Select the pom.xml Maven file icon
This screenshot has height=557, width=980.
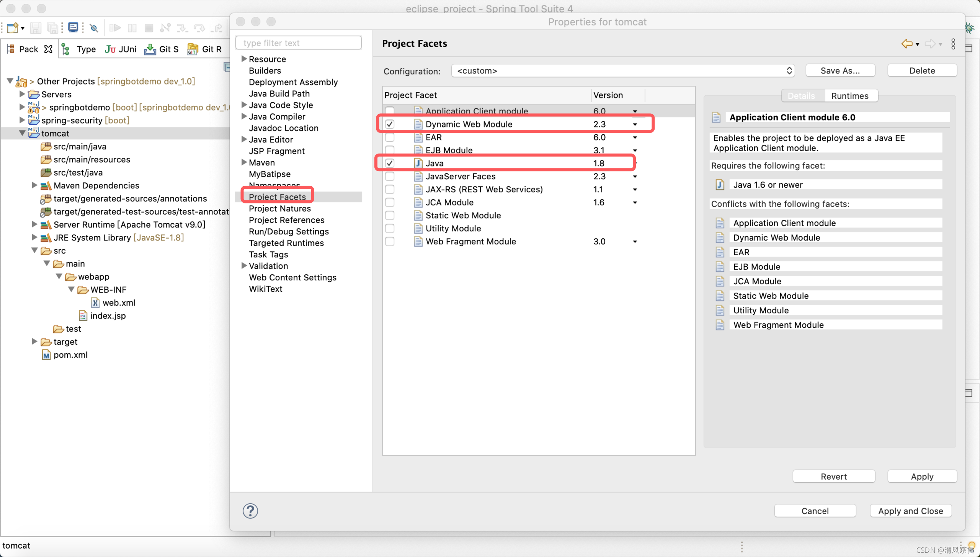click(46, 355)
